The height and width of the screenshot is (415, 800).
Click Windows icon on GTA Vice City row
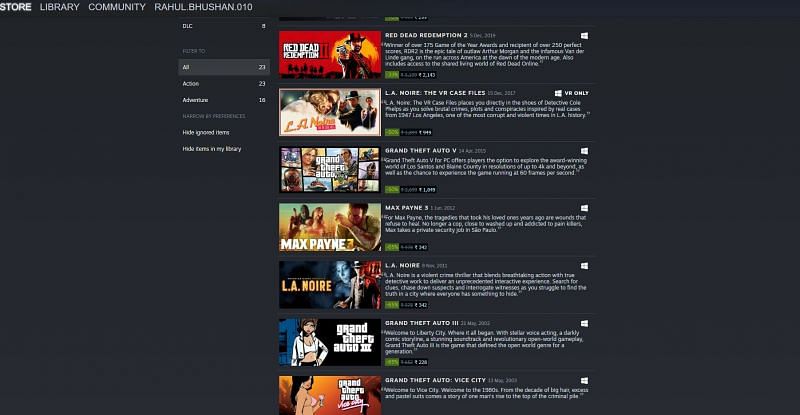[x=584, y=381]
